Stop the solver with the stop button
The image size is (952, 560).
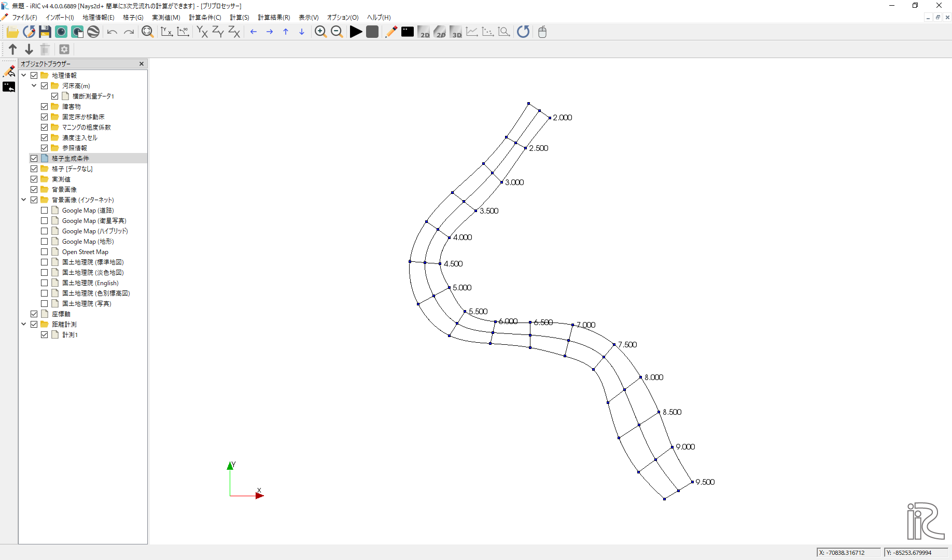372,32
